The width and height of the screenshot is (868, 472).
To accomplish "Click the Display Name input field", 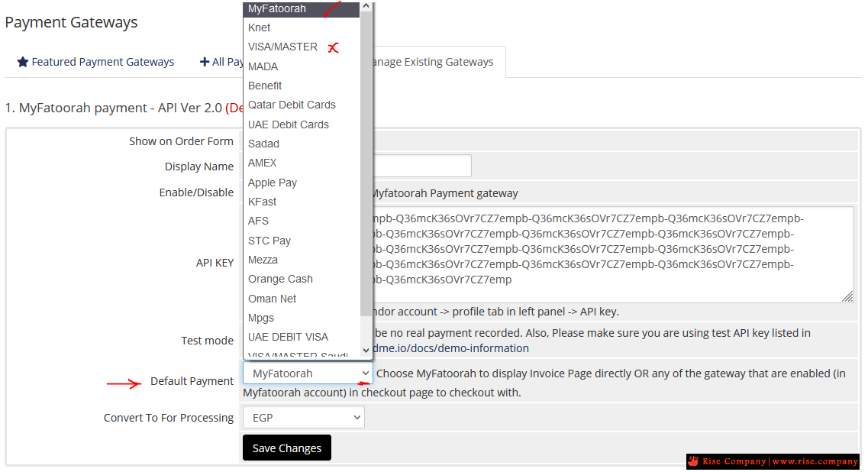I will (x=422, y=166).
